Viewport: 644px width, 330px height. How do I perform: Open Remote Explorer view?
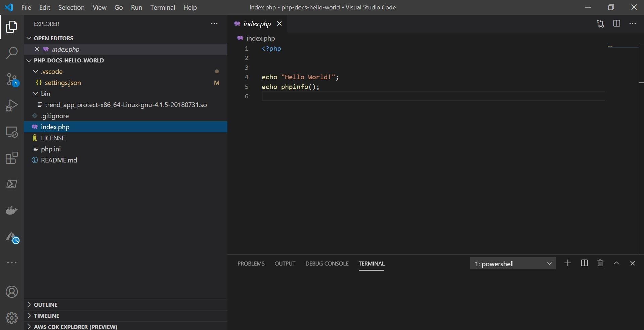[x=12, y=132]
